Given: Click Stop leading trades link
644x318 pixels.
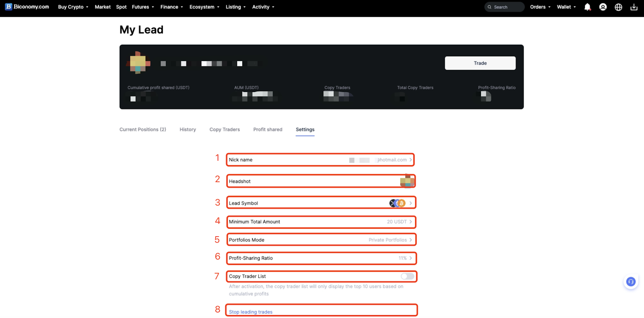Looking at the screenshot, I should tap(251, 312).
